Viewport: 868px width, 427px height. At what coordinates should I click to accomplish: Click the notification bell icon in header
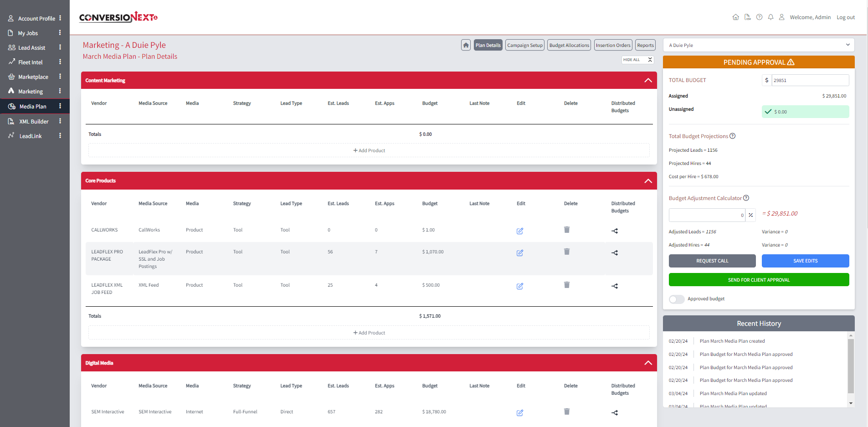pyautogui.click(x=770, y=17)
